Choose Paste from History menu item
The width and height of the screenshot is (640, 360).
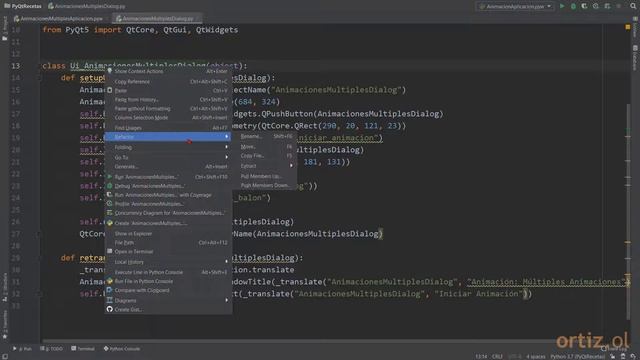168,99
